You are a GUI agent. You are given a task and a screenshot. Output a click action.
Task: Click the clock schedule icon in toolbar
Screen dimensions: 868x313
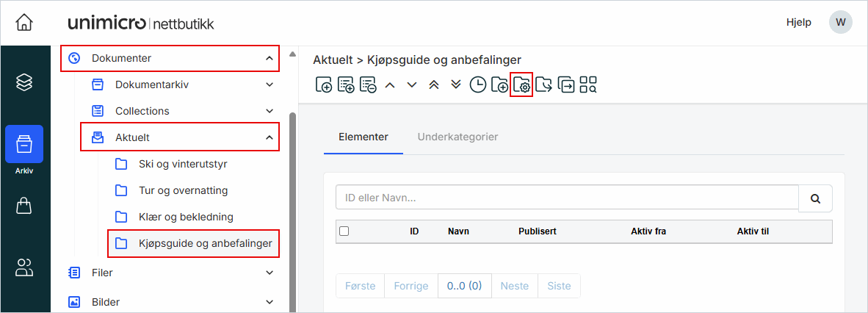click(x=477, y=85)
